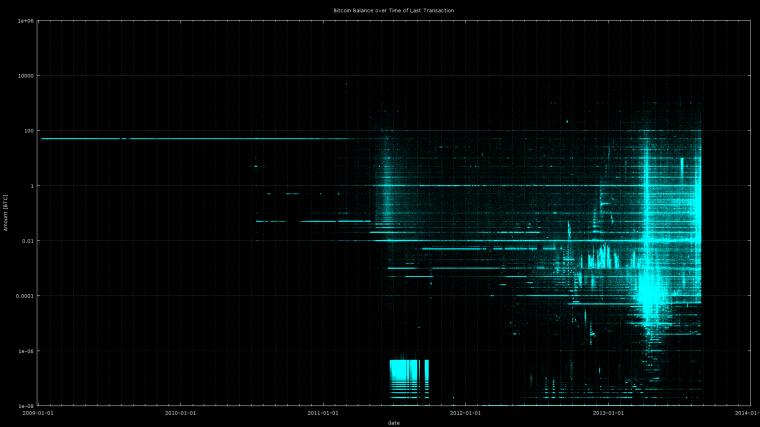Select the 2011-01-01 date axis label

[323, 413]
